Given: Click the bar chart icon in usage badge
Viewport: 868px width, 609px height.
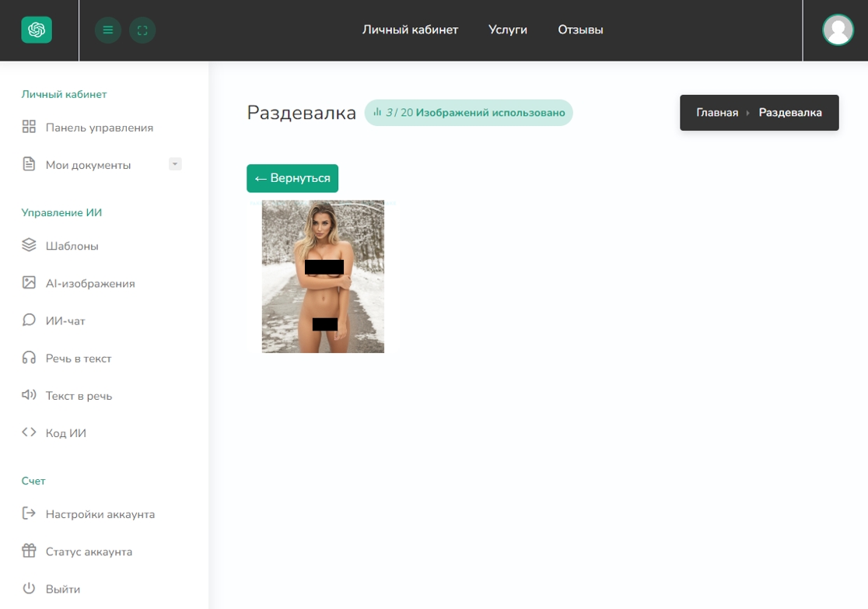Looking at the screenshot, I should pyautogui.click(x=377, y=112).
